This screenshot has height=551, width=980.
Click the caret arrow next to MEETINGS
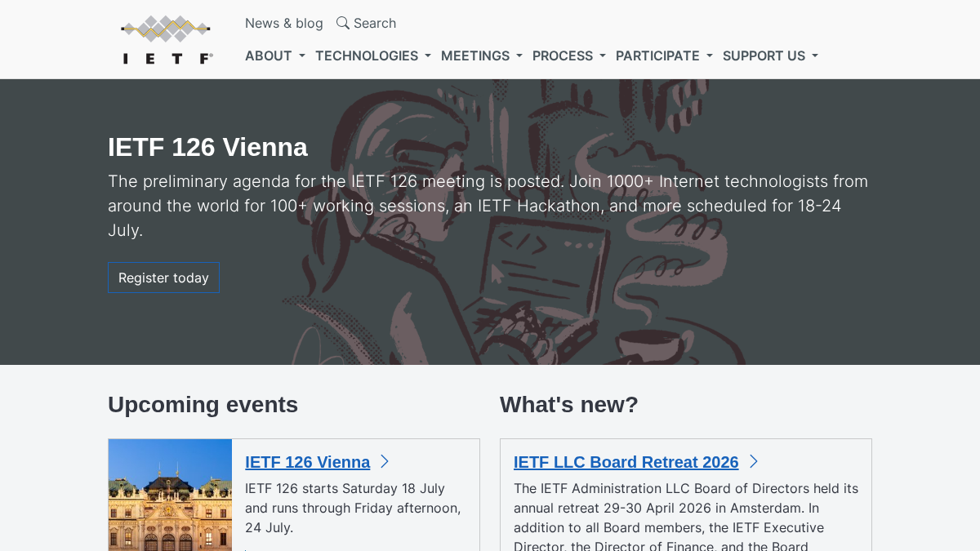click(x=519, y=56)
